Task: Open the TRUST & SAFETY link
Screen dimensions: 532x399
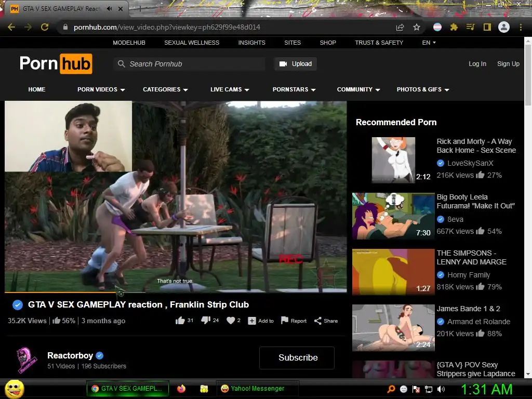Action: [379, 43]
